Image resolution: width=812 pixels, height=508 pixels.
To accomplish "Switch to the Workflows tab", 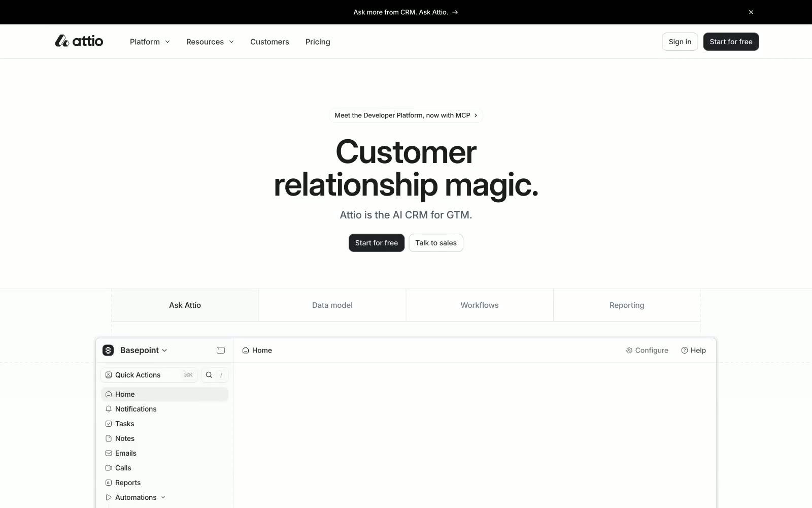I will tap(480, 305).
